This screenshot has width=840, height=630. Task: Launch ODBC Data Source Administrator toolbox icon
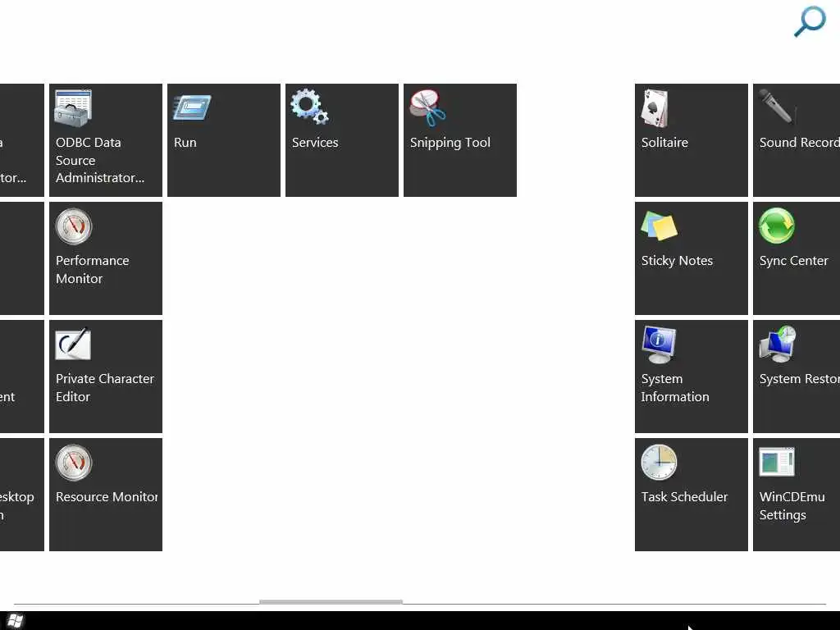click(73, 108)
